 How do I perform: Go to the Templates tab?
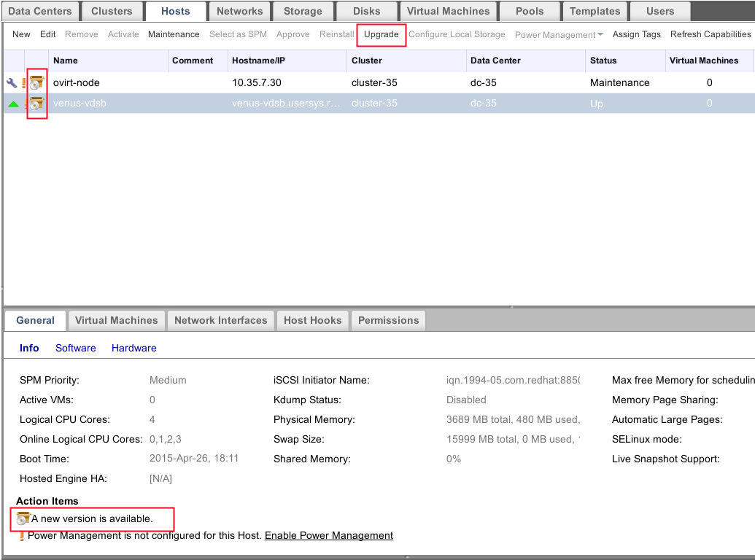click(595, 11)
